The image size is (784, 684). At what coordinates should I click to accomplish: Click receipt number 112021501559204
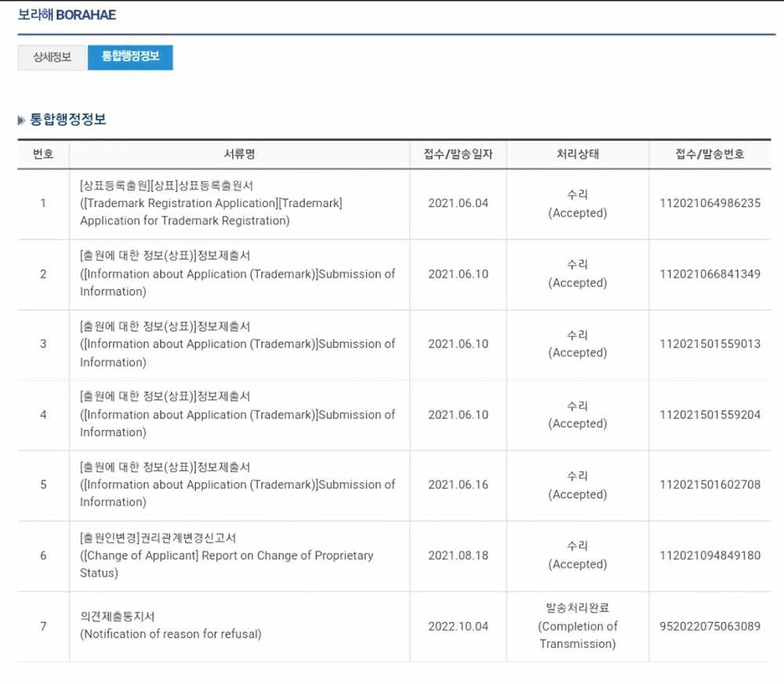click(710, 415)
